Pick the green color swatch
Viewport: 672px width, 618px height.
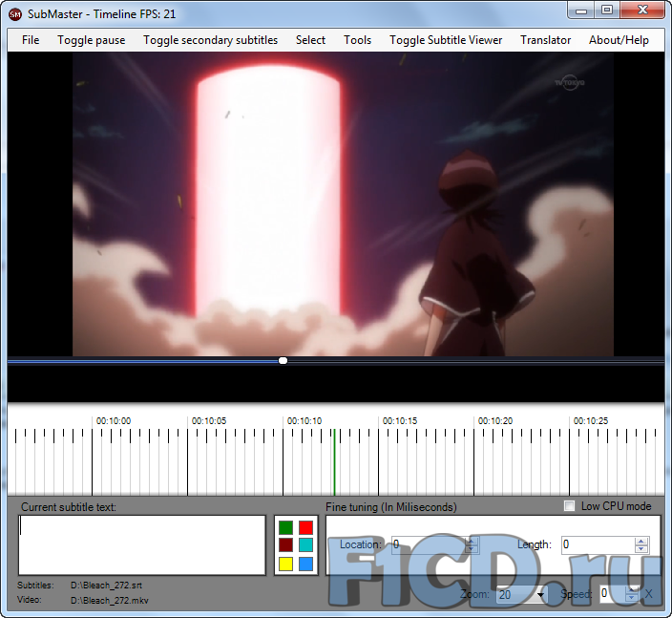tap(285, 527)
